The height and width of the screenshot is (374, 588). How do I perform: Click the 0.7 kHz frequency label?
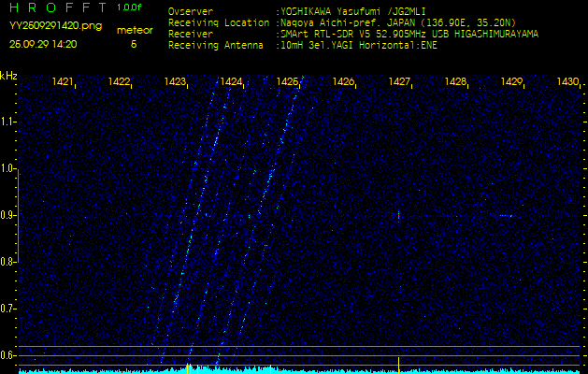7,309
